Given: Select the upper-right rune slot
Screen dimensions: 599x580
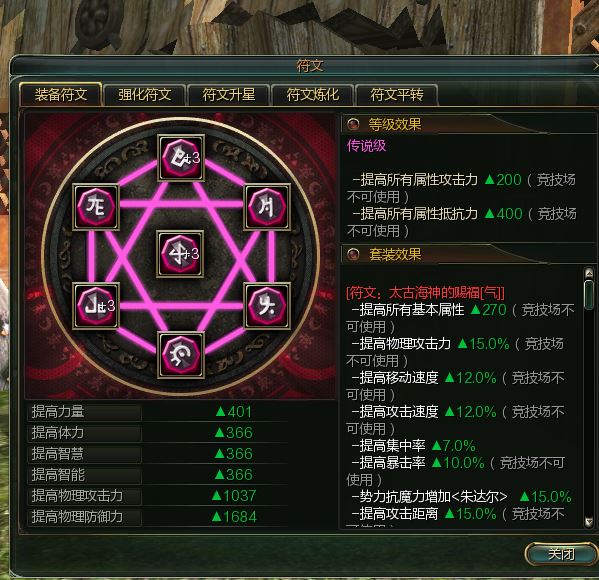Looking at the screenshot, I should [267, 207].
